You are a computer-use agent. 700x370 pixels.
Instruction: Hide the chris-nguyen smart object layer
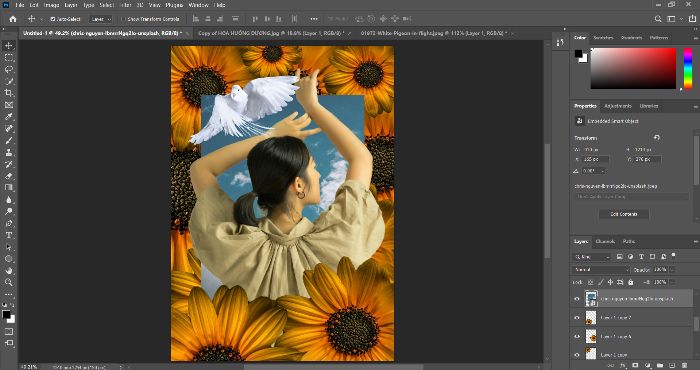point(577,299)
